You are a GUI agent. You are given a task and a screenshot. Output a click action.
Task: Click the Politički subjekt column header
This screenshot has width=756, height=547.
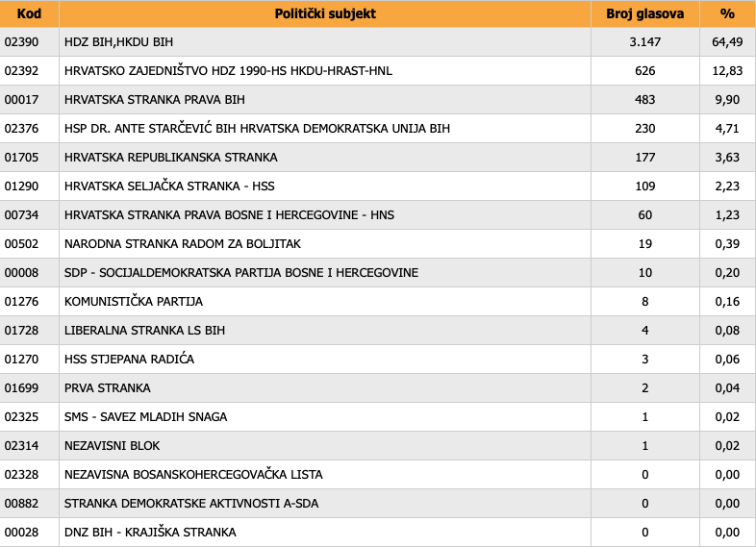[x=325, y=13]
